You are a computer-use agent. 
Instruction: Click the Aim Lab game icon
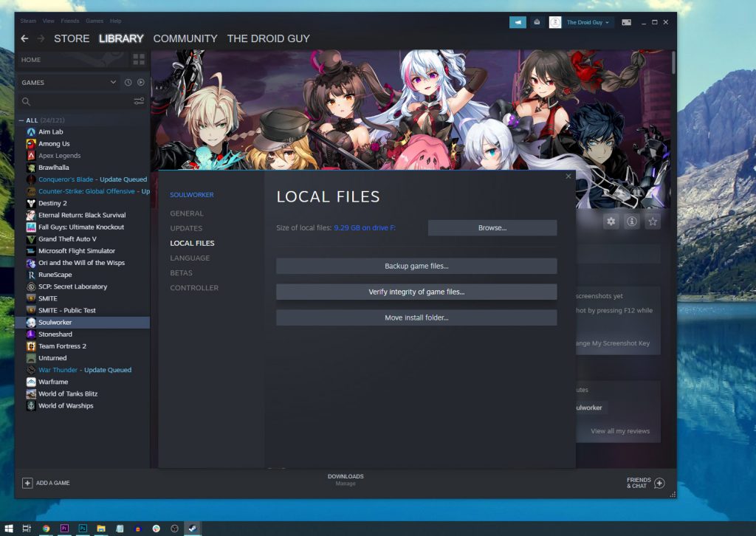pos(31,131)
